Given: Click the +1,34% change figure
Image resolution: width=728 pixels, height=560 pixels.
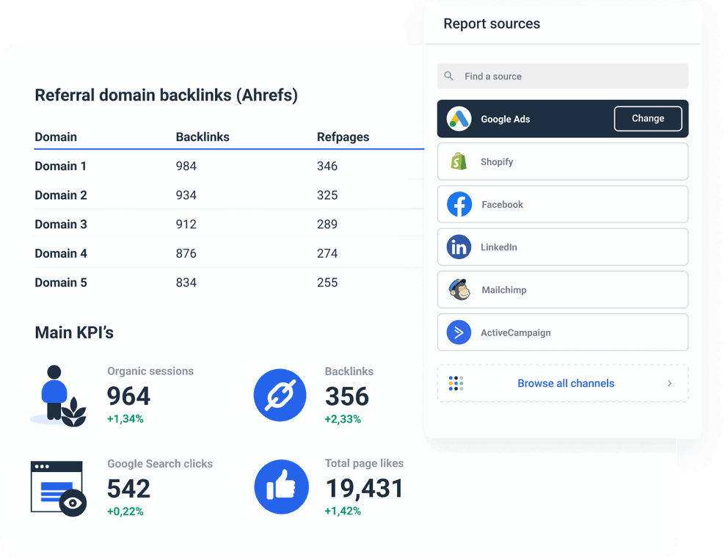Looking at the screenshot, I should pos(125,419).
